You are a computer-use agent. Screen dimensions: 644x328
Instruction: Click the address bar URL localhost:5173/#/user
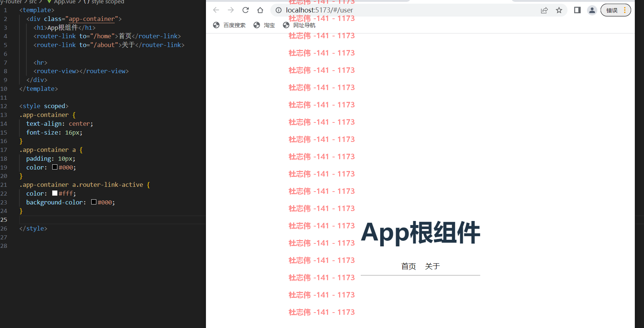coord(319,10)
